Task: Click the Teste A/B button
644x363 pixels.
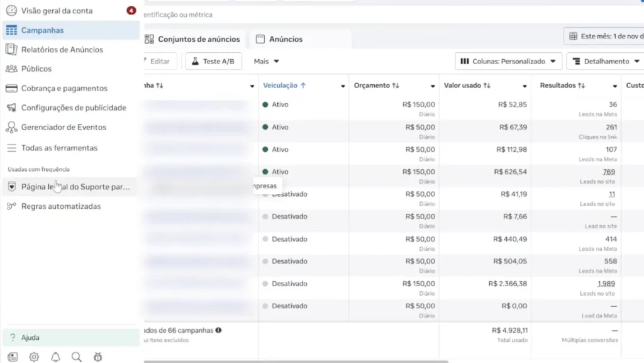Action: click(x=214, y=61)
